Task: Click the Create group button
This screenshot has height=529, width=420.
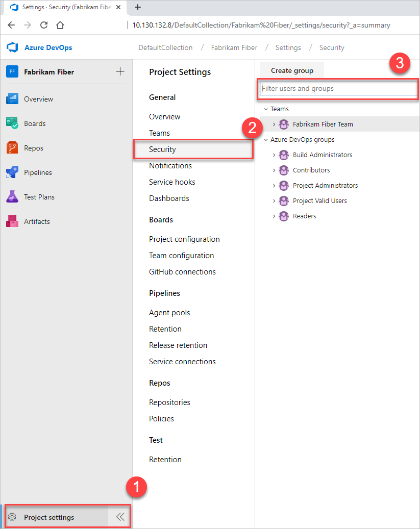Action: 292,70
